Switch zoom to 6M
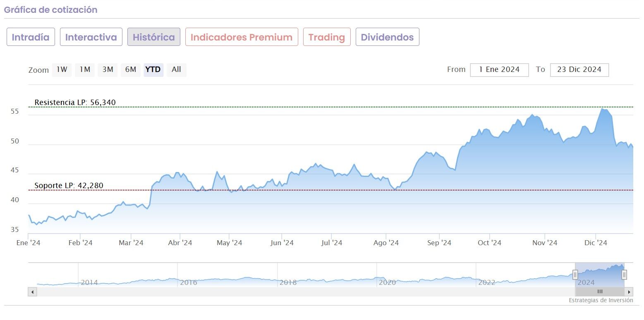This screenshot has width=644, height=320. (x=131, y=70)
